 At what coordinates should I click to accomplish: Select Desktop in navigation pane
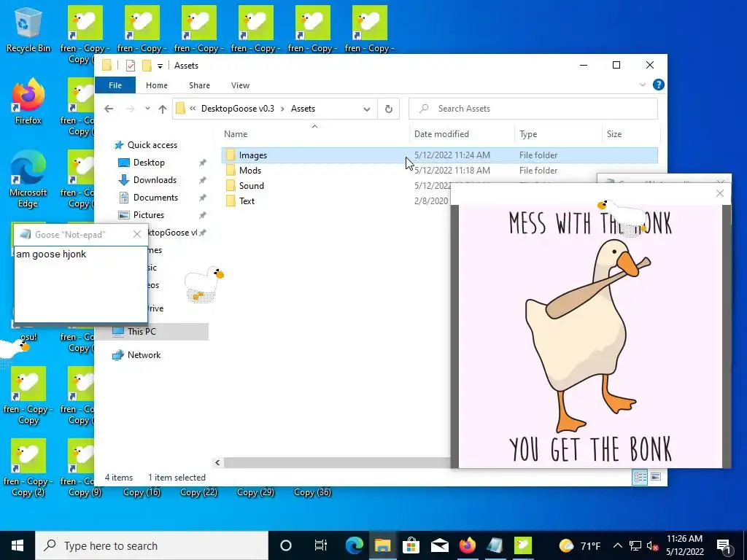pos(149,163)
